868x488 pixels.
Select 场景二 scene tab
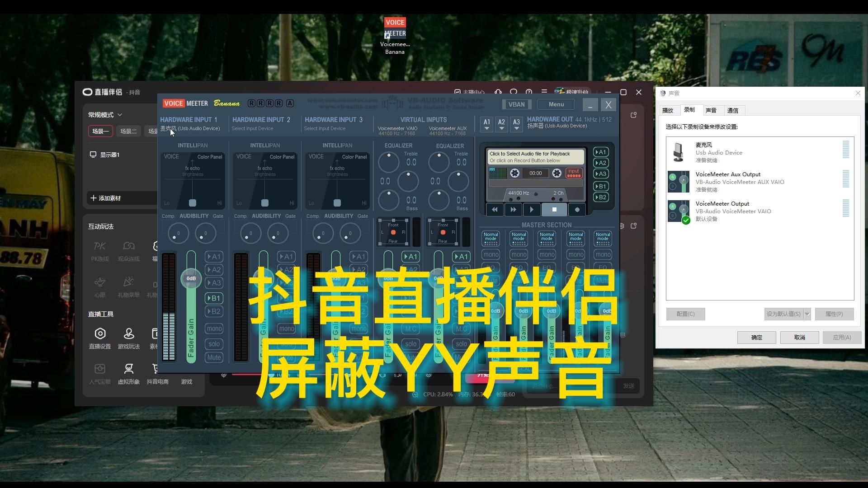pos(128,131)
